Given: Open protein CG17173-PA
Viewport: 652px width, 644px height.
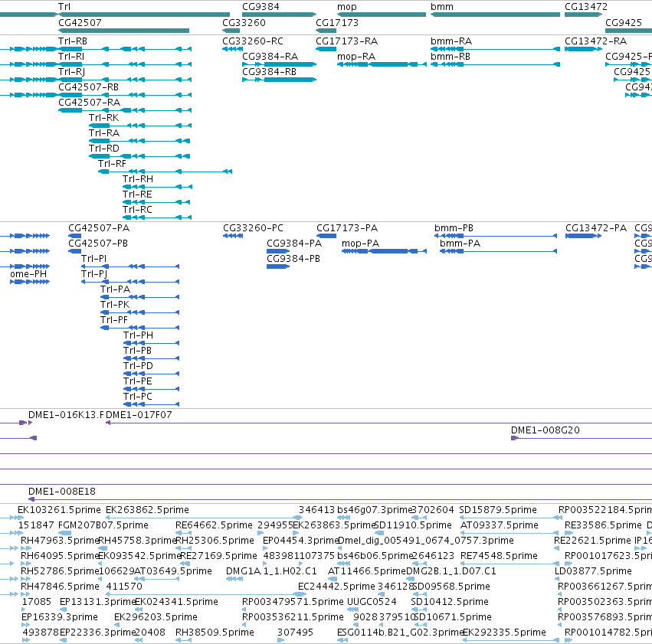Looking at the screenshot, I should click(x=347, y=228).
